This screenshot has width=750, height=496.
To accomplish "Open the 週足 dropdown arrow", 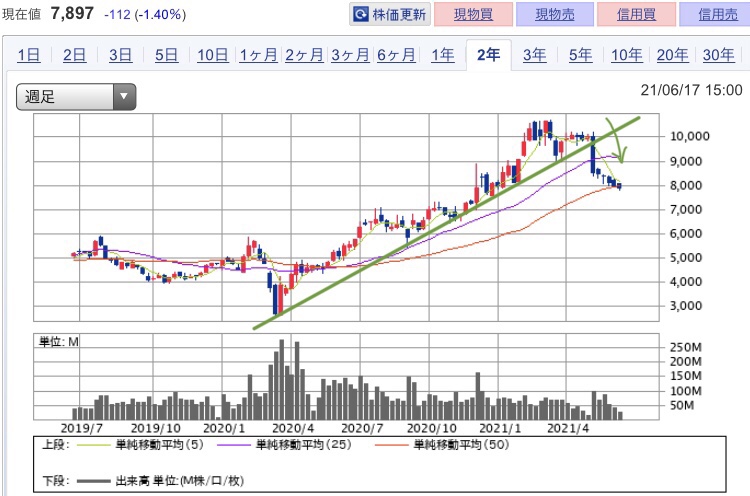I will [124, 97].
